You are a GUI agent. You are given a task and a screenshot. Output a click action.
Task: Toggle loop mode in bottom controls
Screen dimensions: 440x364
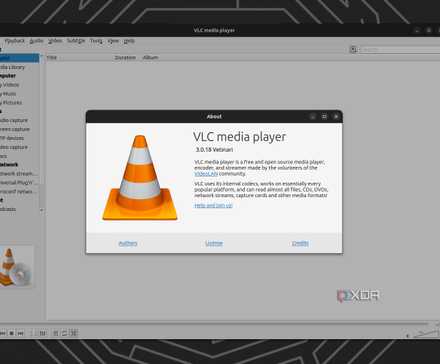pyautogui.click(x=64, y=333)
